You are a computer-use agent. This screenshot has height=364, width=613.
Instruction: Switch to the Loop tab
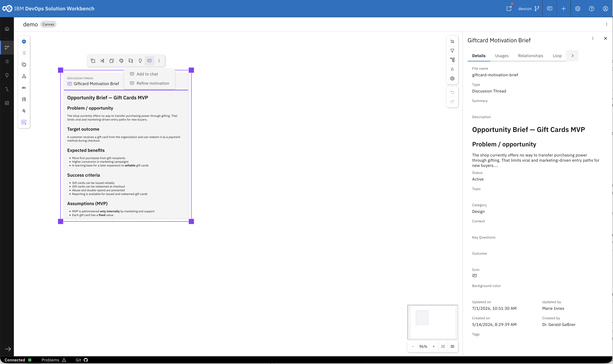557,56
